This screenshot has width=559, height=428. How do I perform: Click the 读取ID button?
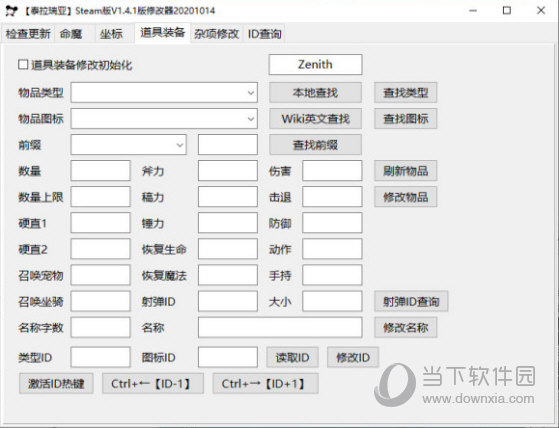pyautogui.click(x=292, y=357)
